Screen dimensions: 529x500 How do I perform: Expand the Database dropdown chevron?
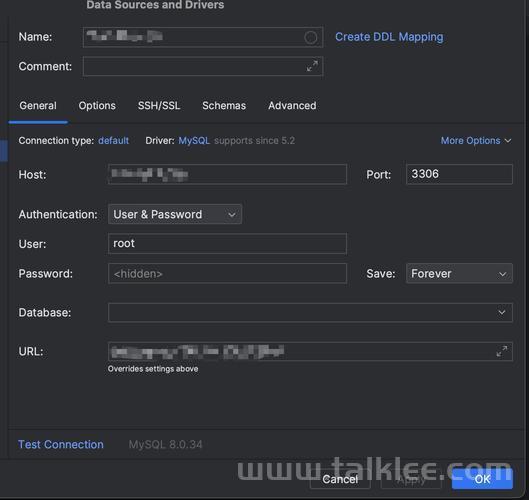[x=502, y=312]
